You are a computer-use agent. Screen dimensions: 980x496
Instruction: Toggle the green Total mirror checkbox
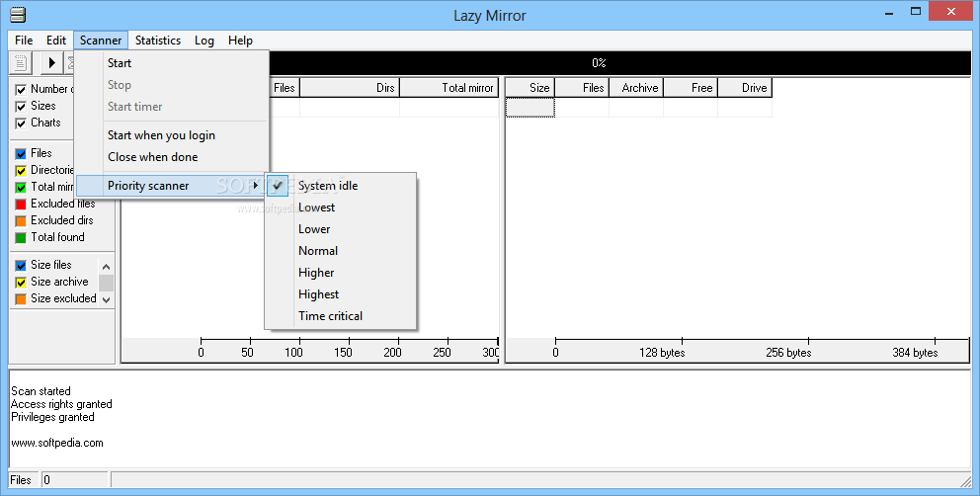(21, 187)
